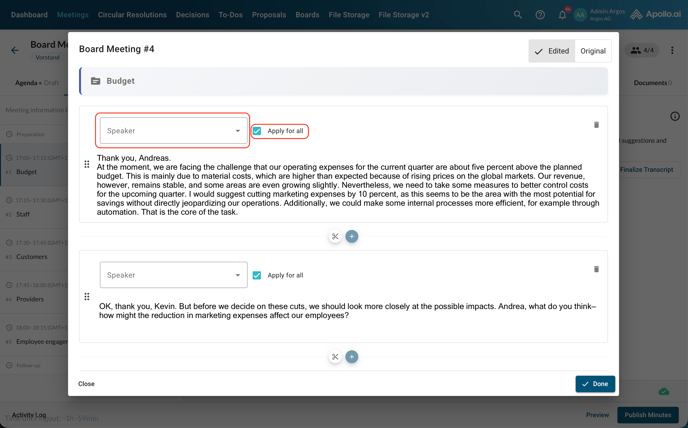688x428 pixels.
Task: Open the Decisions menu item
Action: pyautogui.click(x=192, y=15)
